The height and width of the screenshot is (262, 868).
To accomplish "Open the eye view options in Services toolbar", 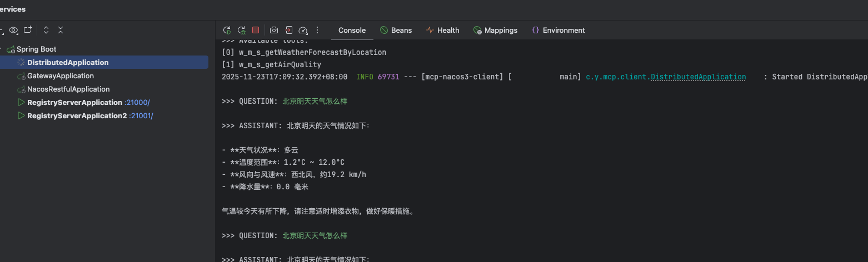I will click(x=13, y=30).
